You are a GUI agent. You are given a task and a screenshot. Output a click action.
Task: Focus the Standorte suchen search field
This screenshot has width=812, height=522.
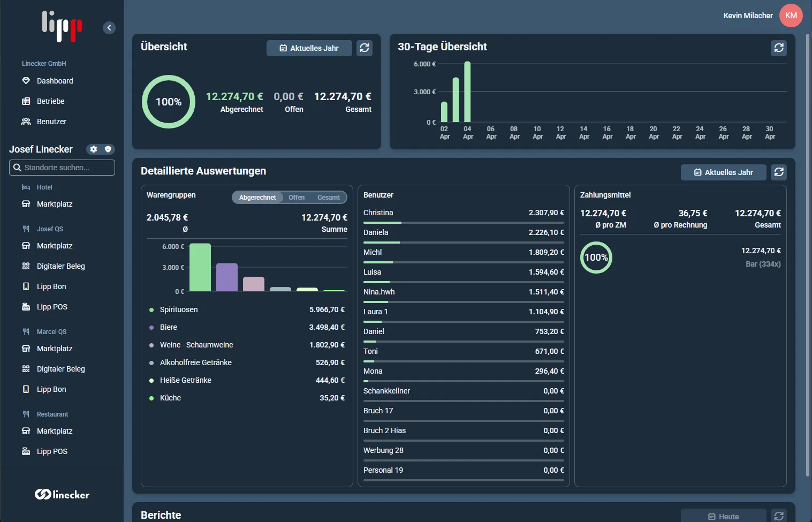(62, 168)
